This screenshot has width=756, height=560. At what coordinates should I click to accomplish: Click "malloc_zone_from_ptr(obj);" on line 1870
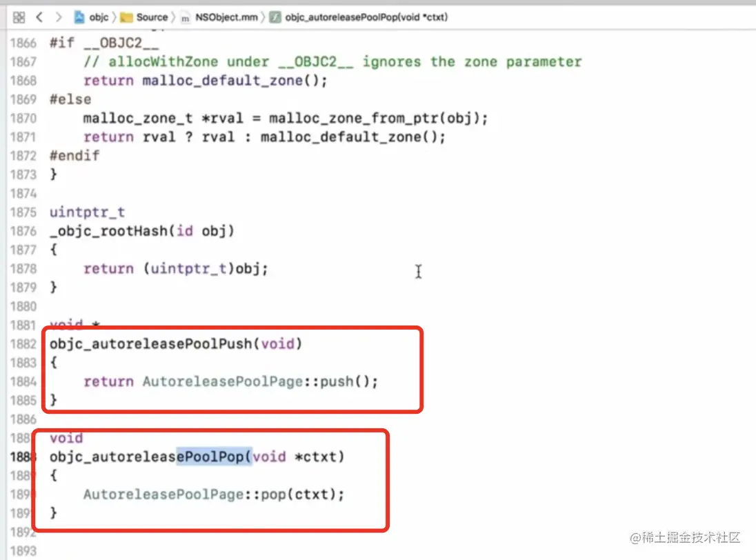378,118
